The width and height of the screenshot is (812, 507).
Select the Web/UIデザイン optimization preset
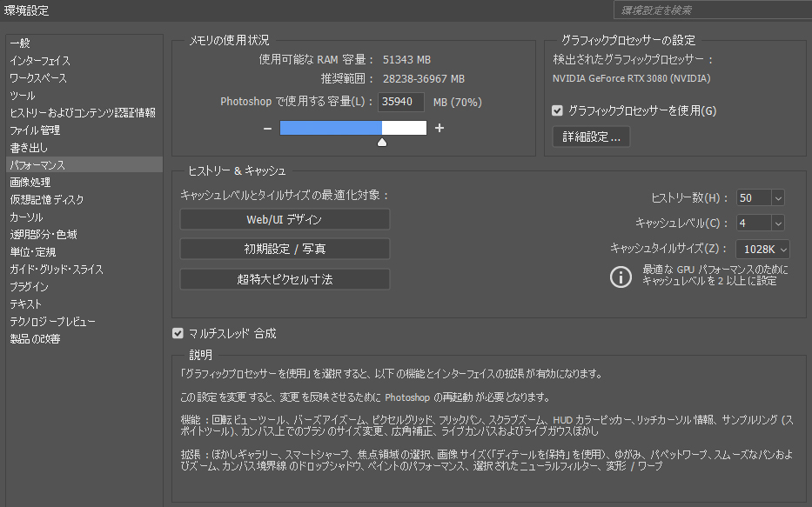point(285,219)
